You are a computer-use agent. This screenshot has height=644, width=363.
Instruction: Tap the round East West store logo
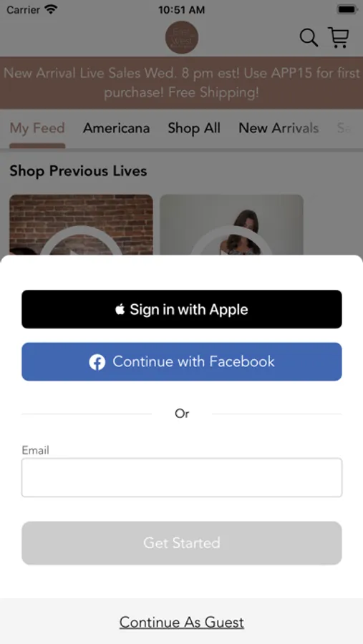click(x=182, y=37)
